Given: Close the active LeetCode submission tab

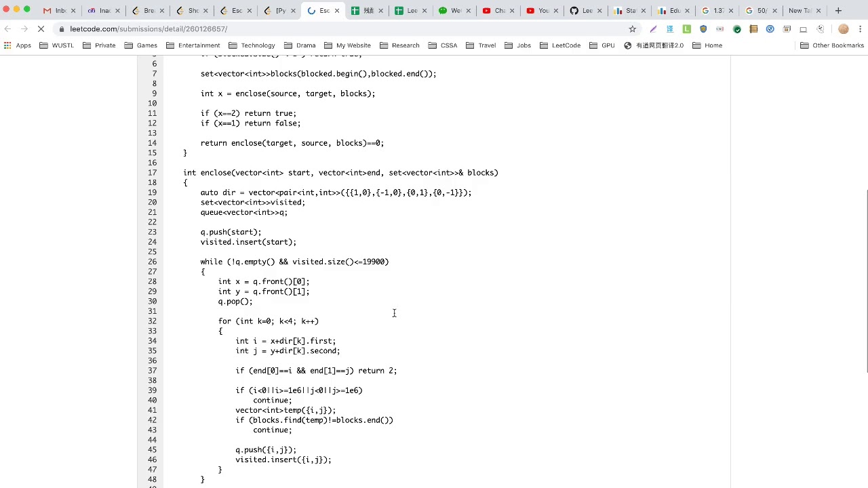Looking at the screenshot, I should pyautogui.click(x=336, y=11).
